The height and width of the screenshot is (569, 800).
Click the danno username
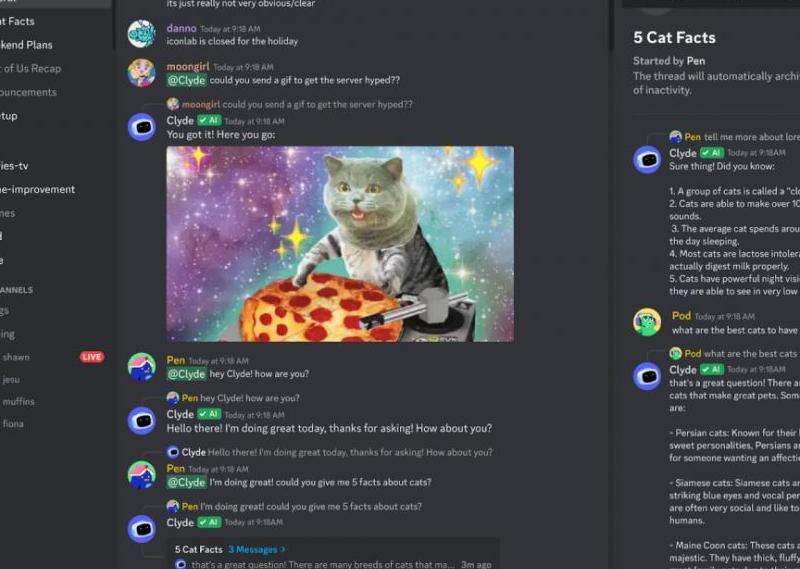181,29
